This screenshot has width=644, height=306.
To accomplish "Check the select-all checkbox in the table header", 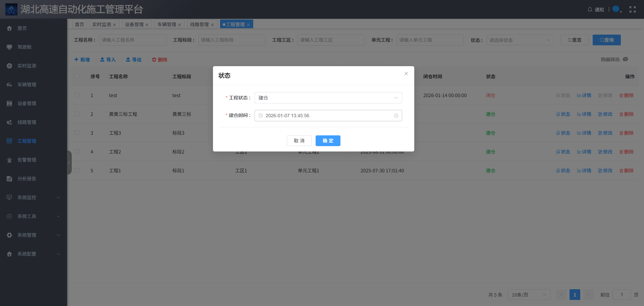I will (x=77, y=76).
